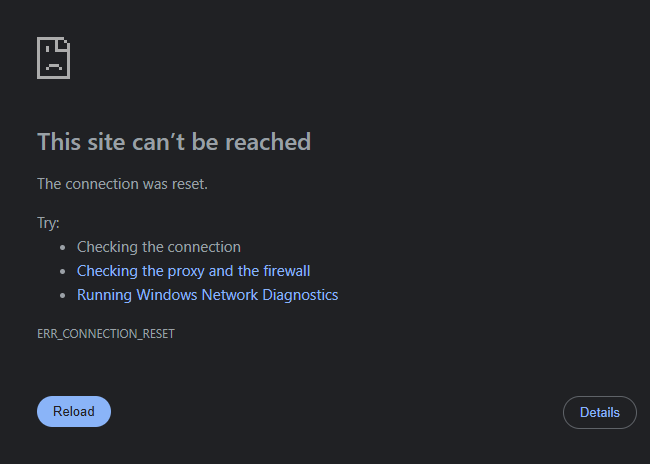Open the Details button
Image resolution: width=650 pixels, height=464 pixels.
click(599, 412)
